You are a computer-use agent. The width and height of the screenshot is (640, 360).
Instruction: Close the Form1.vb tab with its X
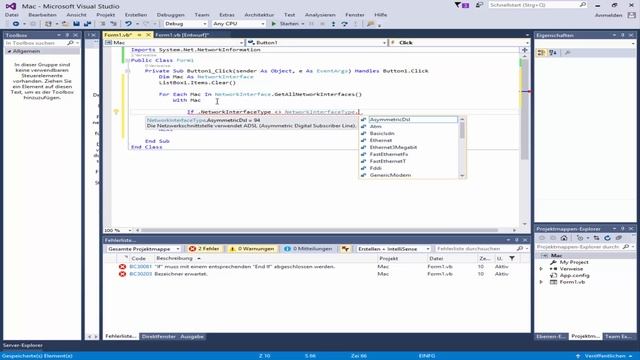tap(149, 35)
